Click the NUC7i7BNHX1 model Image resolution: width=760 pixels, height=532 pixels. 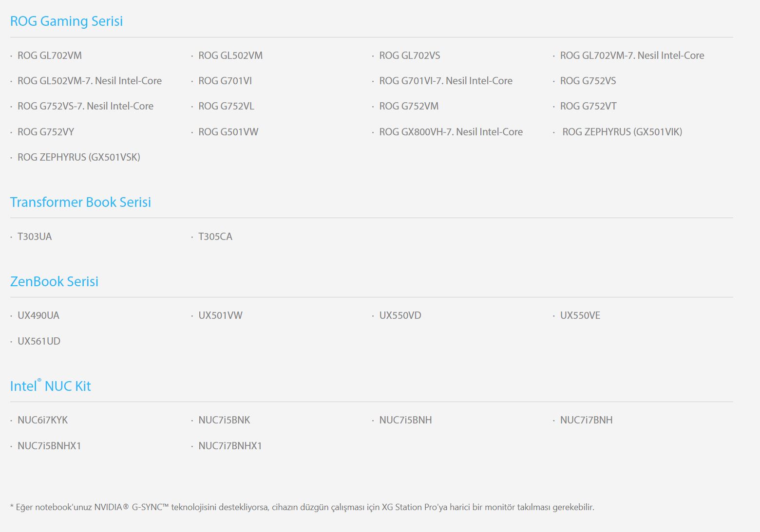coord(230,446)
